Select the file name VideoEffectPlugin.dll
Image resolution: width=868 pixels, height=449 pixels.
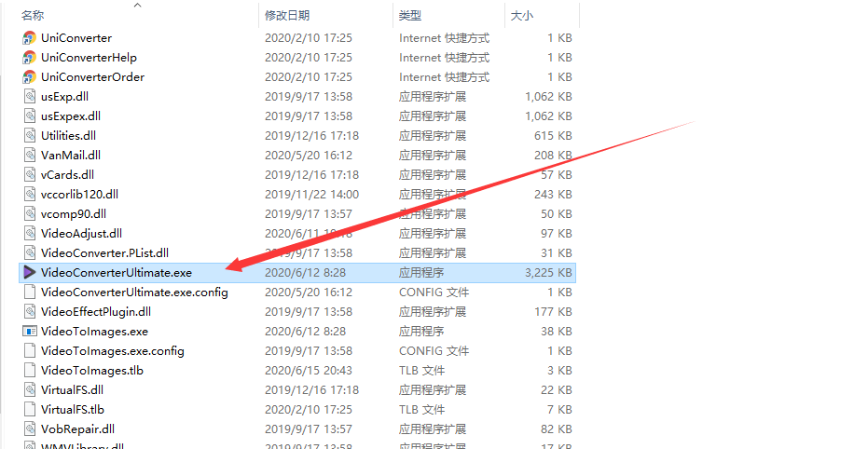[96, 312]
